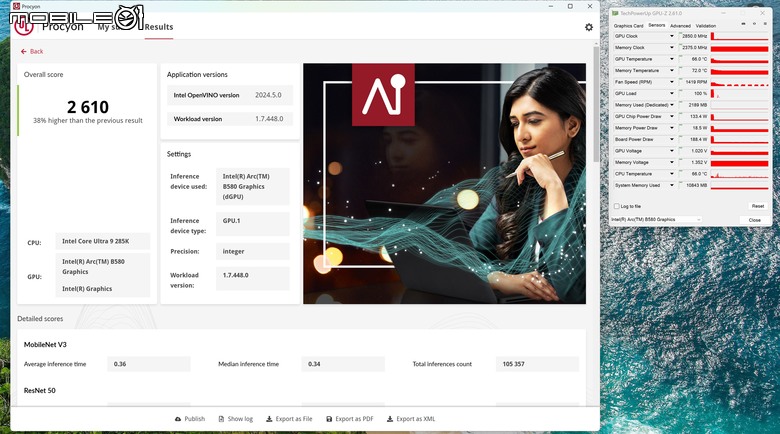Image resolution: width=780 pixels, height=434 pixels.
Task: Expand Memory Voltage sensor dropdown
Action: pos(672,162)
